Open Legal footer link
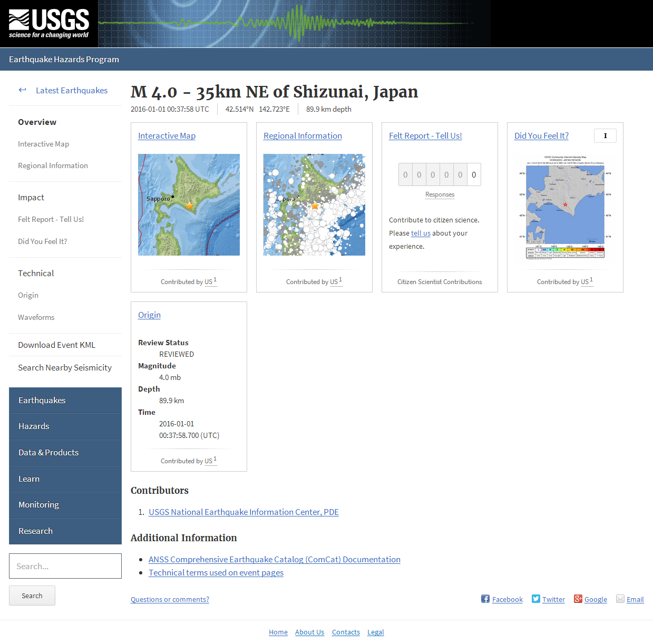Image resolution: width=653 pixels, height=644 pixels. [376, 632]
